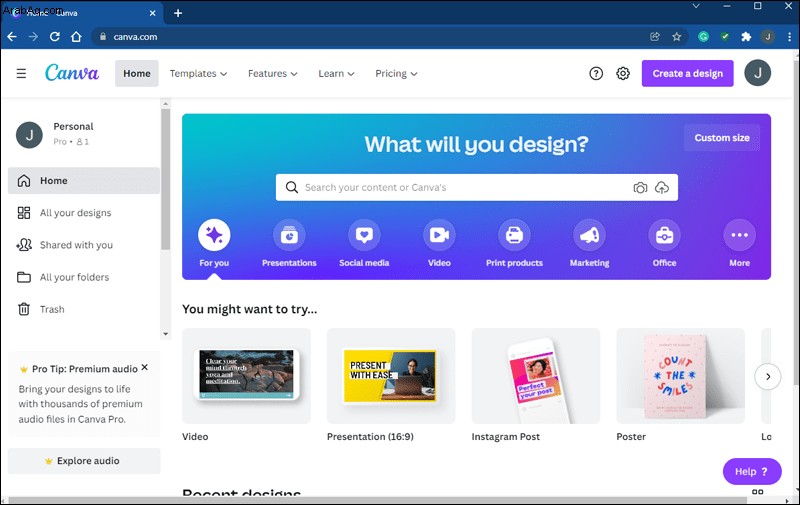This screenshot has width=800, height=505.
Task: Open the J account avatar in header
Action: pos(758,73)
